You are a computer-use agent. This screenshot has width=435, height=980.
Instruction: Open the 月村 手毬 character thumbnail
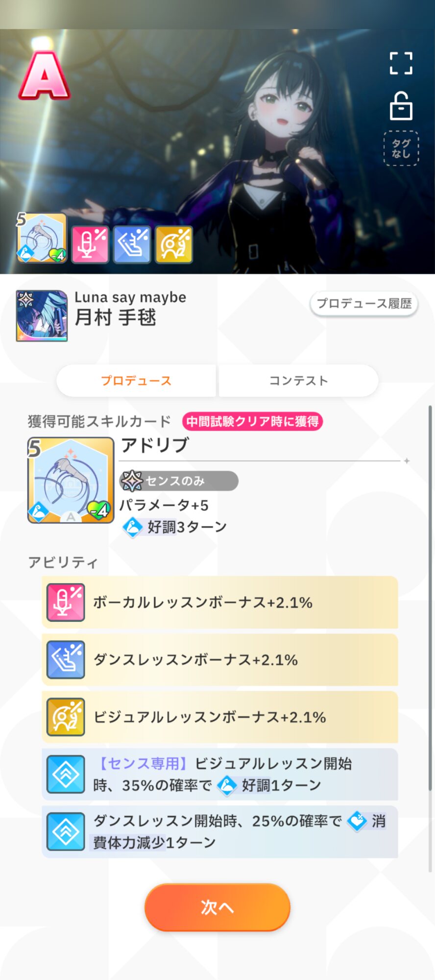click(42, 316)
